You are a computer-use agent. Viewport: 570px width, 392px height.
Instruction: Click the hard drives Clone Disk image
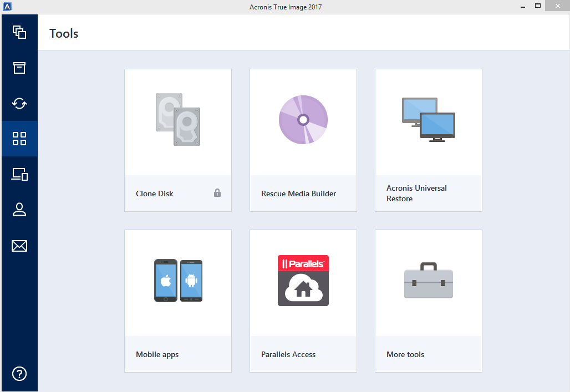pos(178,120)
